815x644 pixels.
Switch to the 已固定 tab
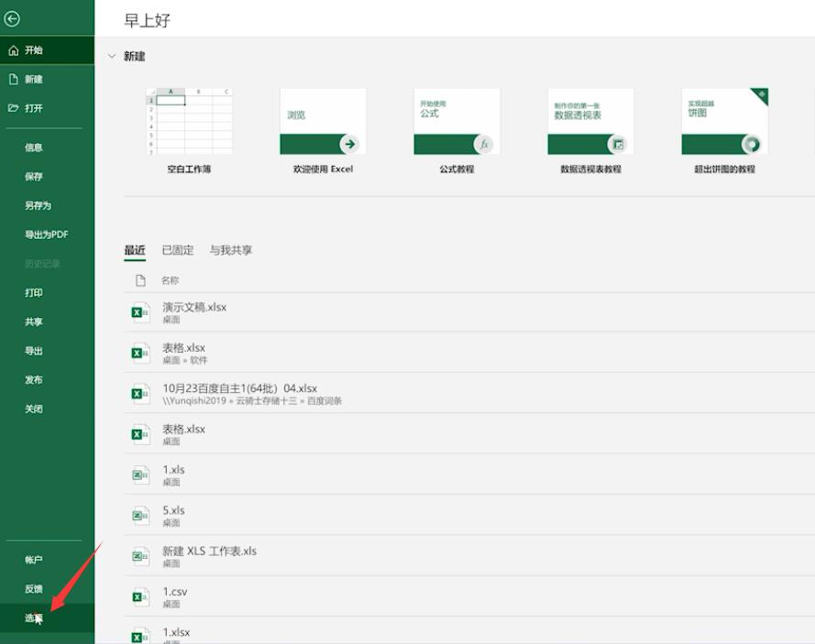178,250
